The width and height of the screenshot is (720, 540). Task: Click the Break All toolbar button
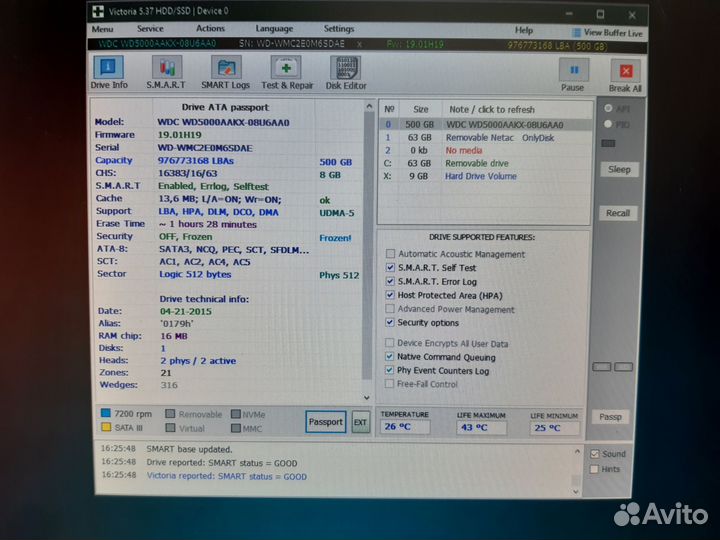625,76
